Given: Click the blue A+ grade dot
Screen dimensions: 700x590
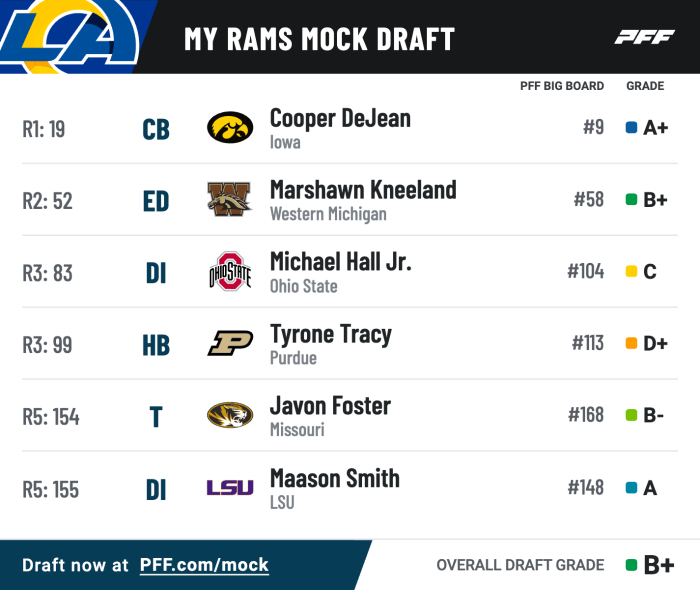Looking at the screenshot, I should click(x=631, y=128).
